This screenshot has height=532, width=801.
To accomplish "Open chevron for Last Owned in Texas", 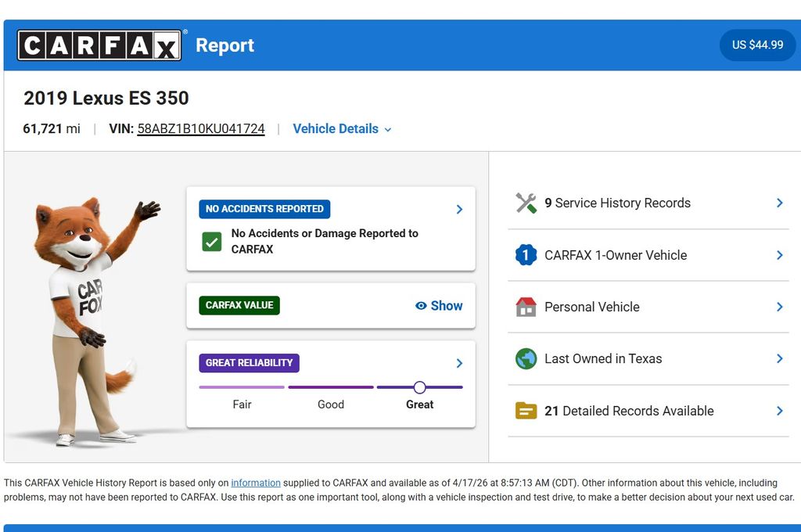I will (779, 359).
